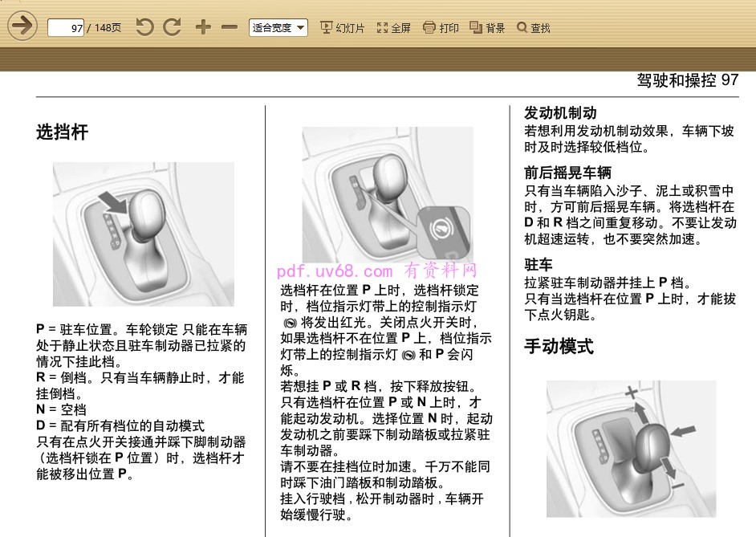Image resolution: width=756 pixels, height=537 pixels.
Task: Click the 手动模式 shifter diagram
Action: 631,447
